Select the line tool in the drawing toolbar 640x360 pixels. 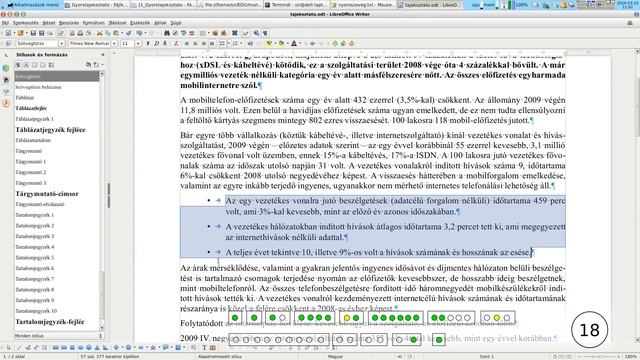pyautogui.click(x=18, y=348)
